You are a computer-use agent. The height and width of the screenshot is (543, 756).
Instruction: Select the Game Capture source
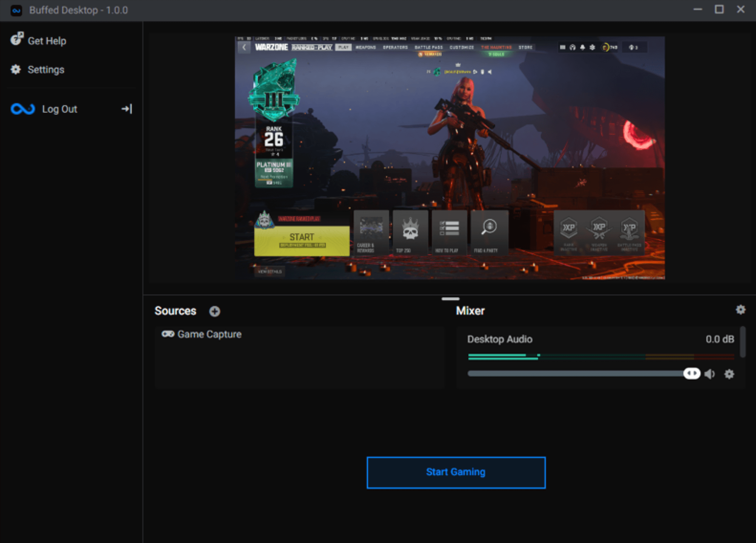(299, 335)
